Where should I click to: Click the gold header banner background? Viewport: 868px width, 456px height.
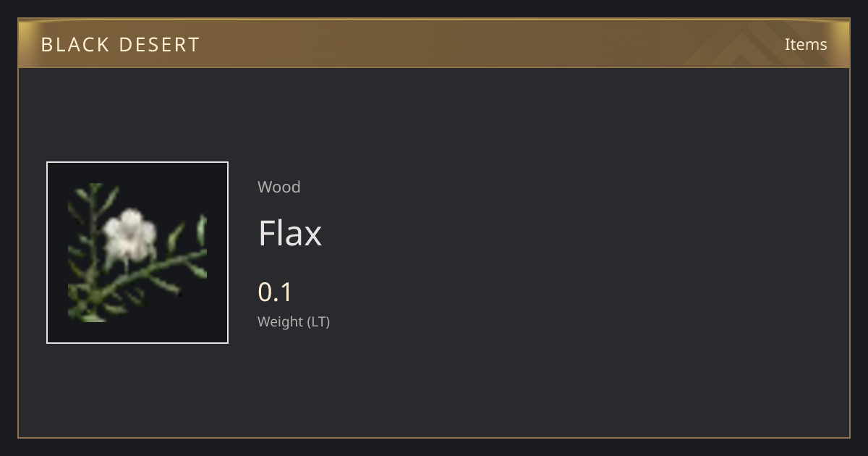tap(434, 43)
